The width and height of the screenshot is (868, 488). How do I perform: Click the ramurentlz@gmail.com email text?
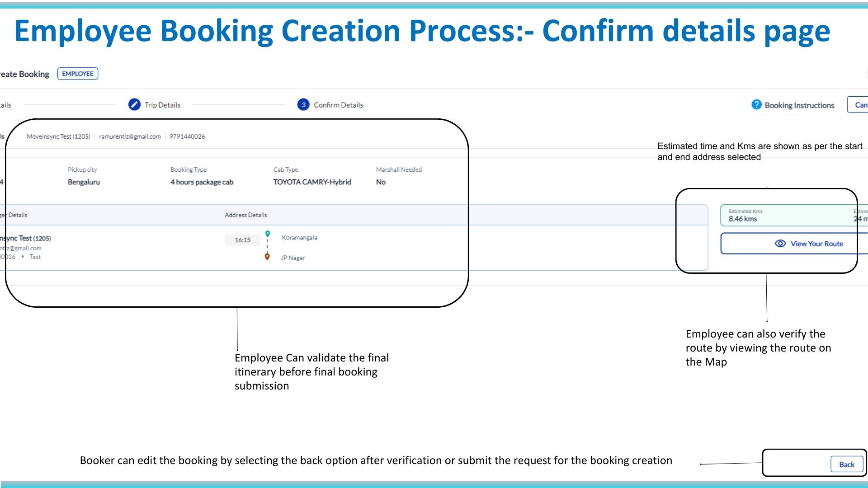[x=130, y=136]
